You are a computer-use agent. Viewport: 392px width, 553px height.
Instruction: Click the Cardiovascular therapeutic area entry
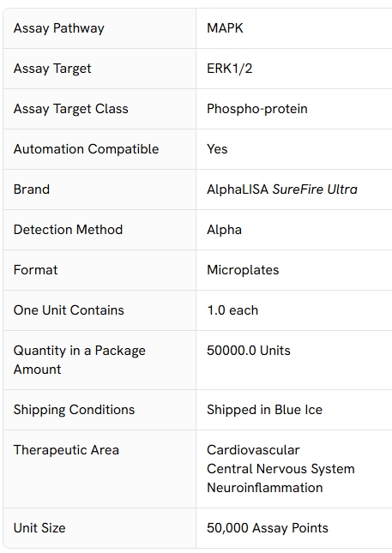pyautogui.click(x=253, y=449)
